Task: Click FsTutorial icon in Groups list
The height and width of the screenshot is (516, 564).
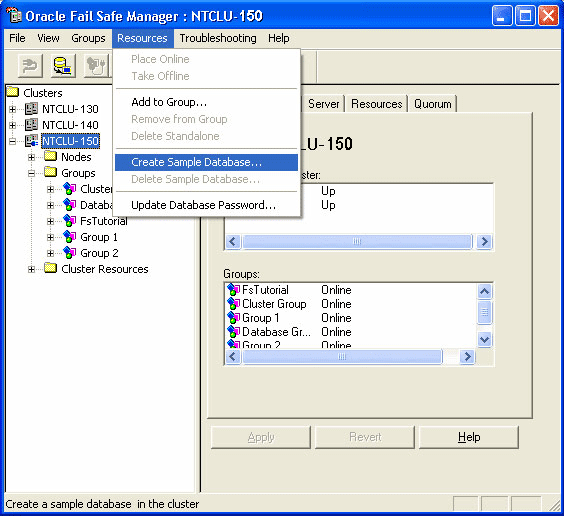Action: [233, 289]
